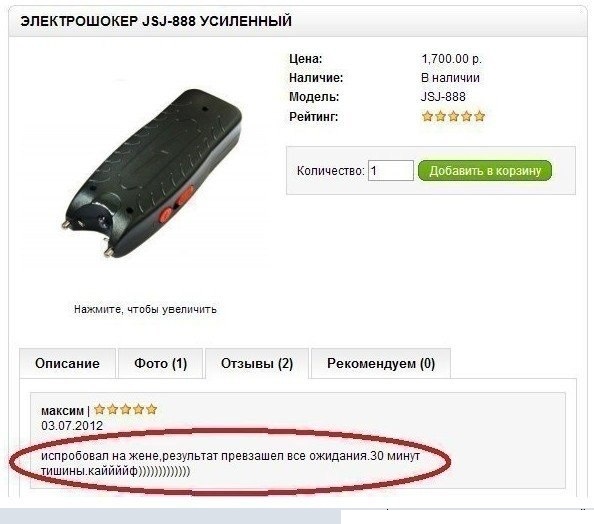
Task: Switch to the Фото (1) tab
Action: 161,363
